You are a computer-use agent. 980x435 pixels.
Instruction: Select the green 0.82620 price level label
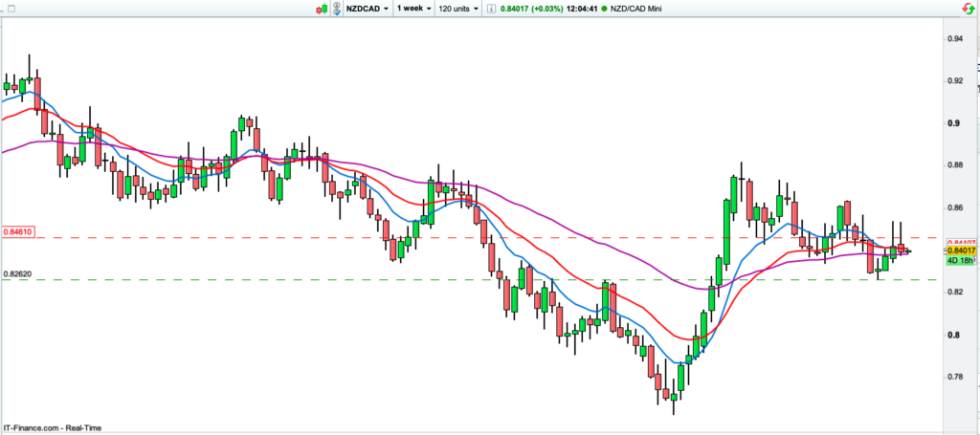[x=18, y=274]
